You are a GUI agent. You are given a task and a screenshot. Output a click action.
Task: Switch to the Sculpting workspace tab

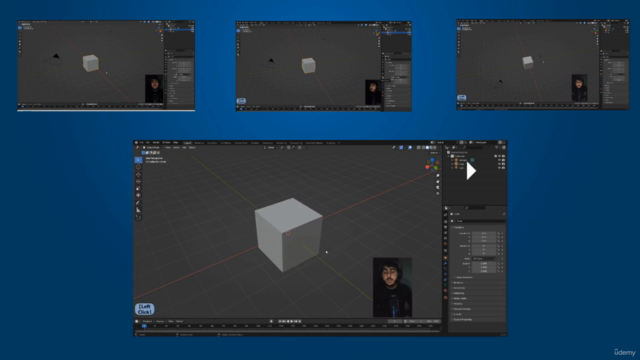tap(212, 143)
